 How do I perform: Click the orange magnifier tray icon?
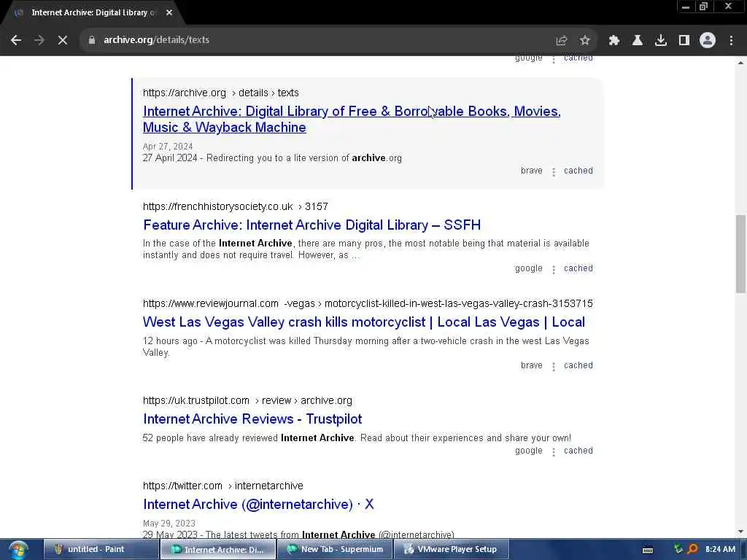693,550
